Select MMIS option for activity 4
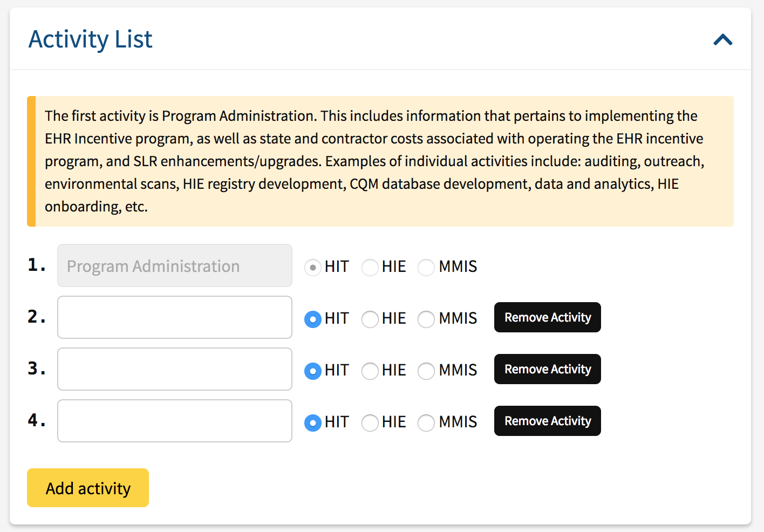The height and width of the screenshot is (532, 764). (426, 423)
